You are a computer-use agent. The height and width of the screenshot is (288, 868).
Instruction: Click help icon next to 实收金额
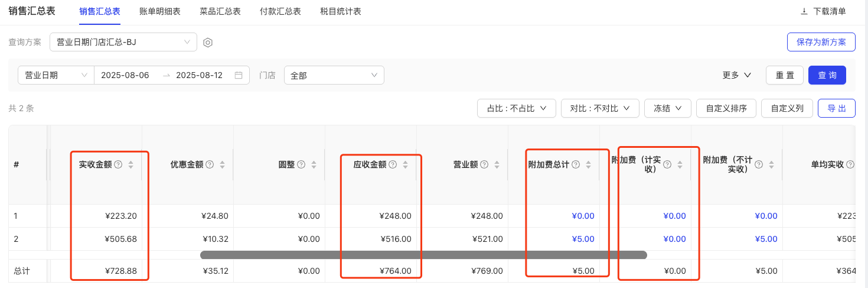pos(118,164)
